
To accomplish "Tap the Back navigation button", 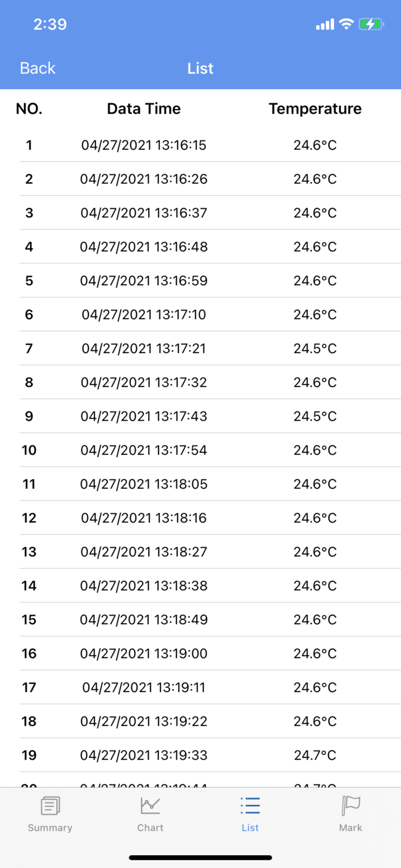I will pyautogui.click(x=37, y=68).
